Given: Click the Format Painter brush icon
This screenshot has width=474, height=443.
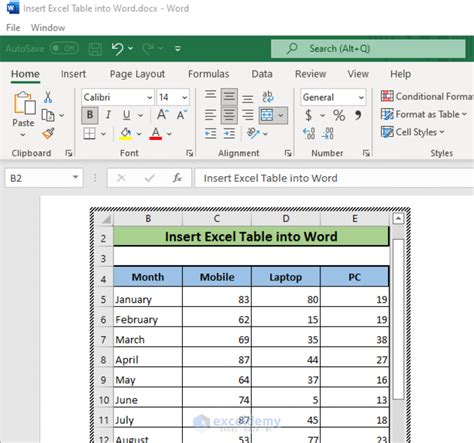Looking at the screenshot, I should 48,134.
